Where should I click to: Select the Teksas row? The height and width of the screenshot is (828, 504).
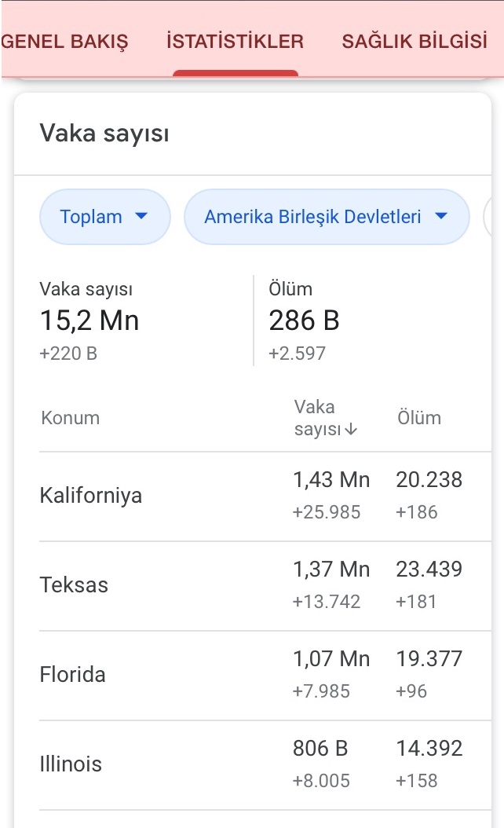click(x=265, y=585)
